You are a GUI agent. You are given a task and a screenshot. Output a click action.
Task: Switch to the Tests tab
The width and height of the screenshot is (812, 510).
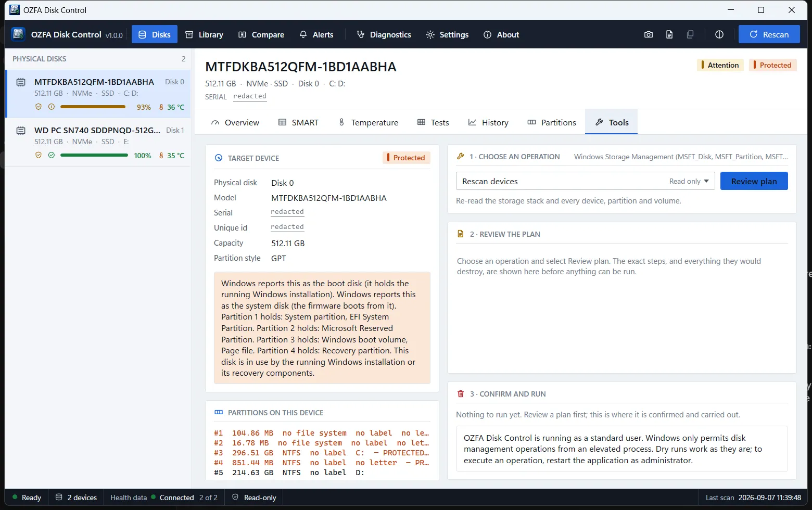coord(433,122)
